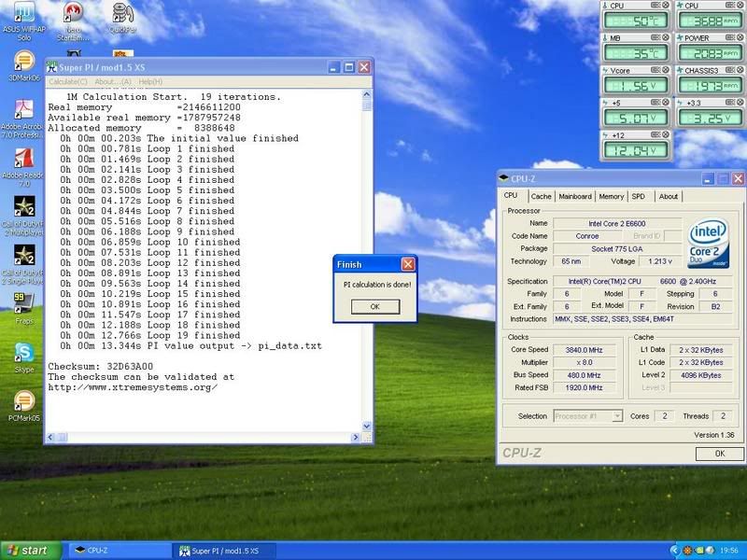Click round X icon on +3.3 voltage widget
The width and height of the screenshot is (747, 560).
(x=740, y=103)
